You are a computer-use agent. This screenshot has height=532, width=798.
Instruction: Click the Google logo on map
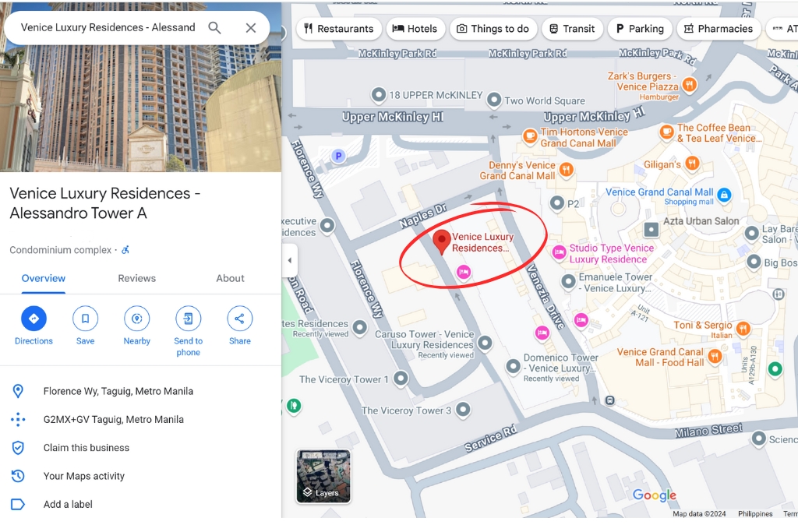655,495
